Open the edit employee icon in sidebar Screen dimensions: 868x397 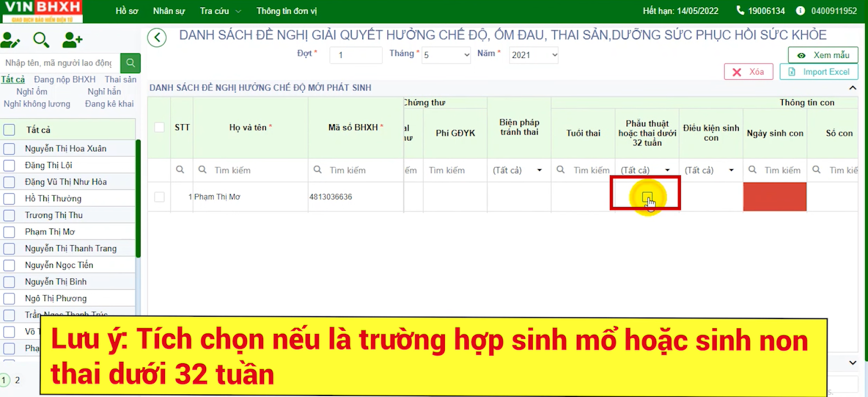coord(10,40)
